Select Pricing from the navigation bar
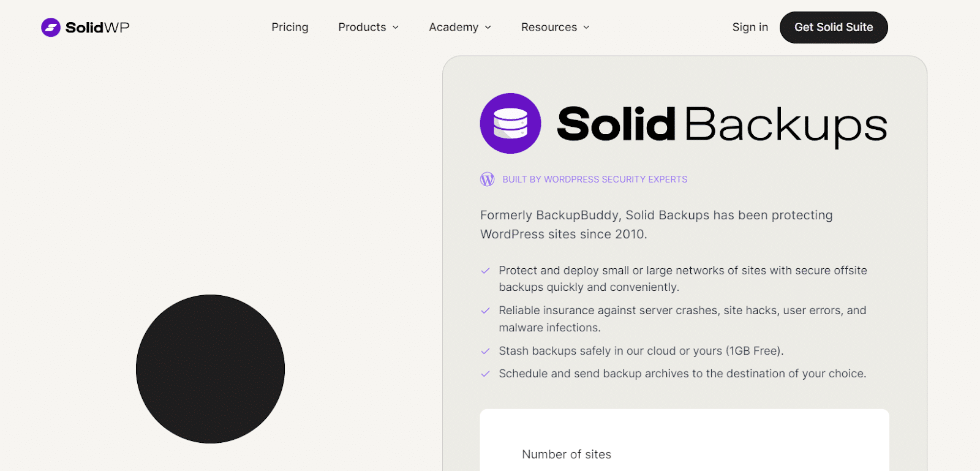 tap(290, 27)
